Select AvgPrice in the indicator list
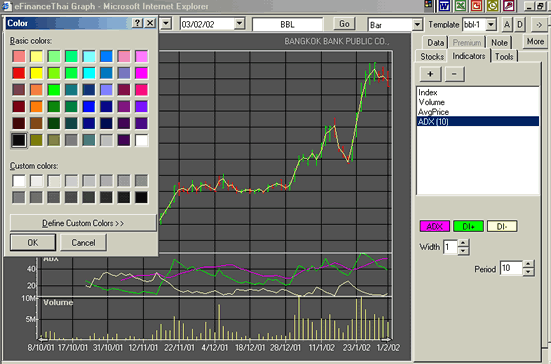The width and height of the screenshot is (551, 364). (x=478, y=112)
